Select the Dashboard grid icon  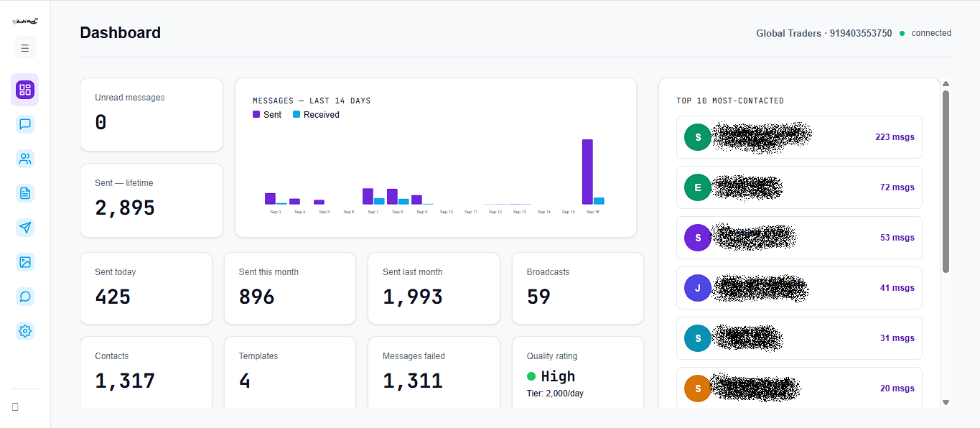click(x=25, y=90)
